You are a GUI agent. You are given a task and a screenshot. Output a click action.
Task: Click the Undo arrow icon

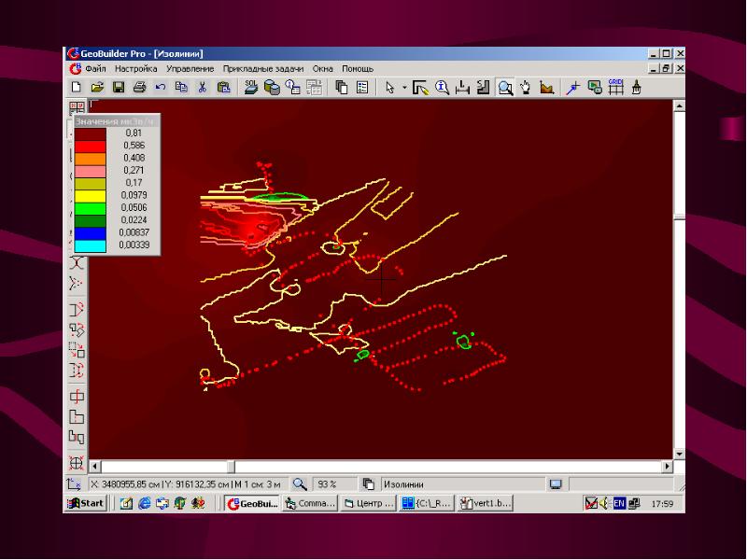tap(160, 88)
